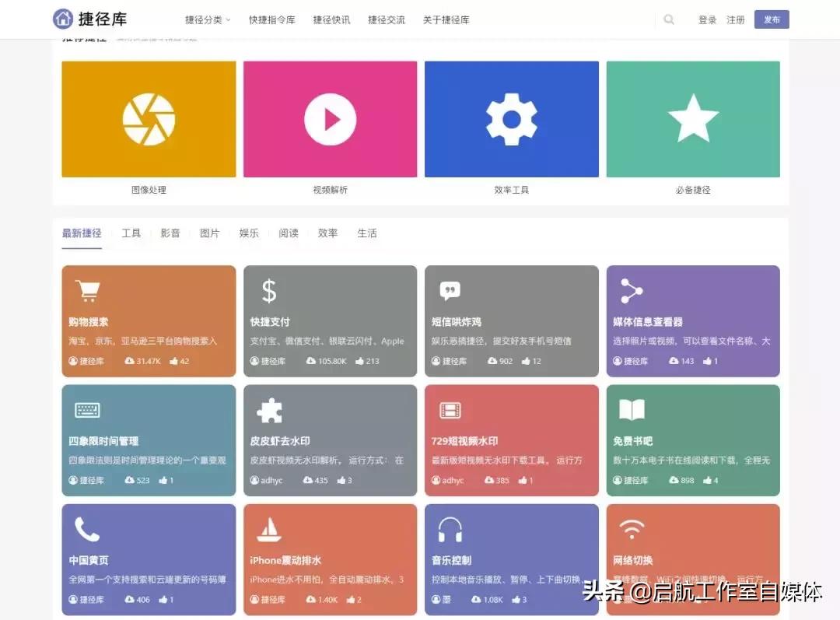
Task: Open the search icon in the navbar
Action: coord(669,19)
